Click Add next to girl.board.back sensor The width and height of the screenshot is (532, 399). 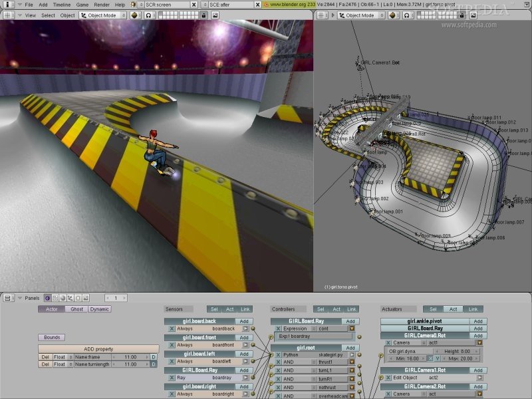tap(244, 321)
